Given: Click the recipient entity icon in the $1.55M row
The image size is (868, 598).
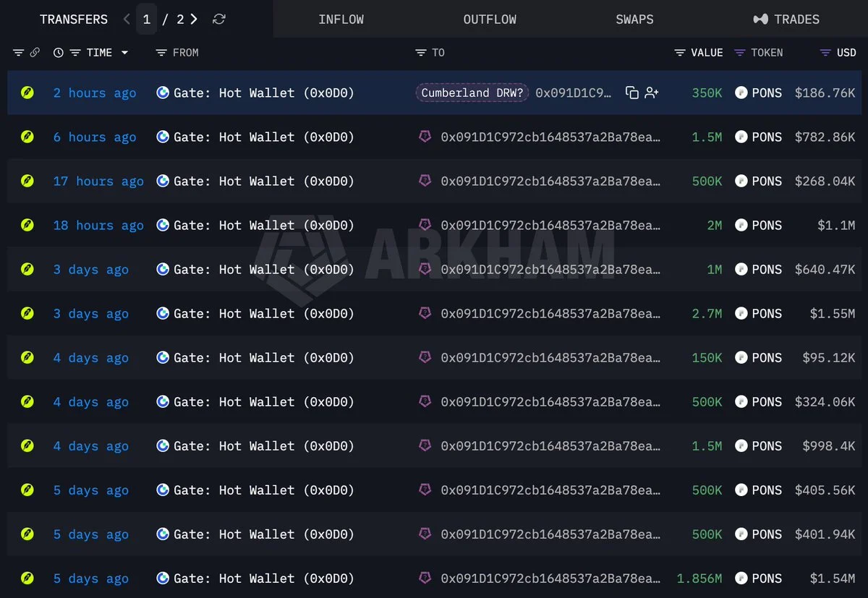Looking at the screenshot, I should coord(425,312).
